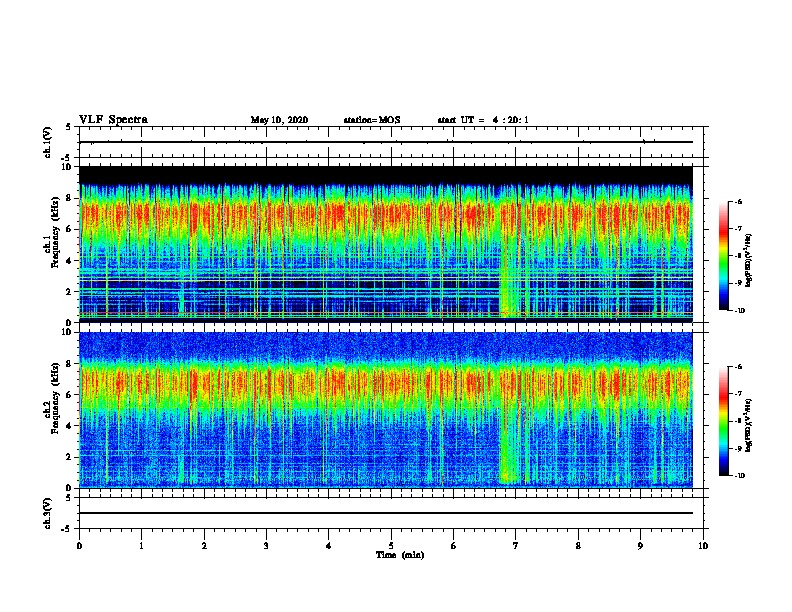
Task: Click the "10" tick label on the Time axis
Action: [x=703, y=546]
